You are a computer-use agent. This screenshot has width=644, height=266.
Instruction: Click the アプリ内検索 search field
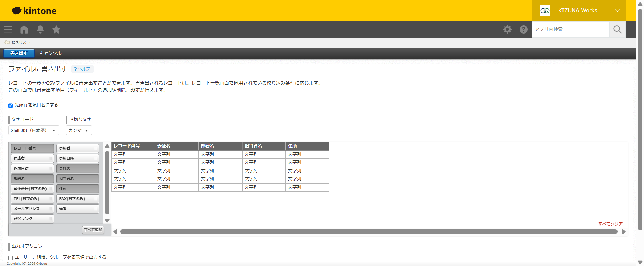(x=571, y=29)
